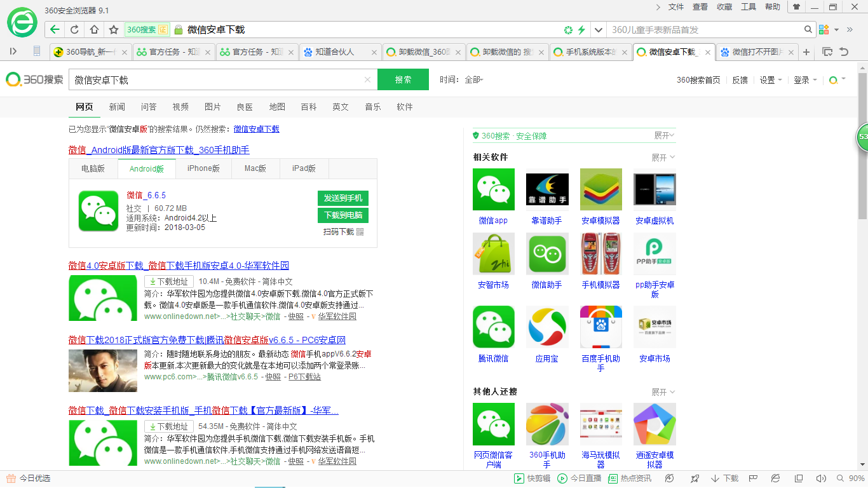Open the 应用宝 software icon
This screenshot has width=868, height=488.
pos(547,327)
